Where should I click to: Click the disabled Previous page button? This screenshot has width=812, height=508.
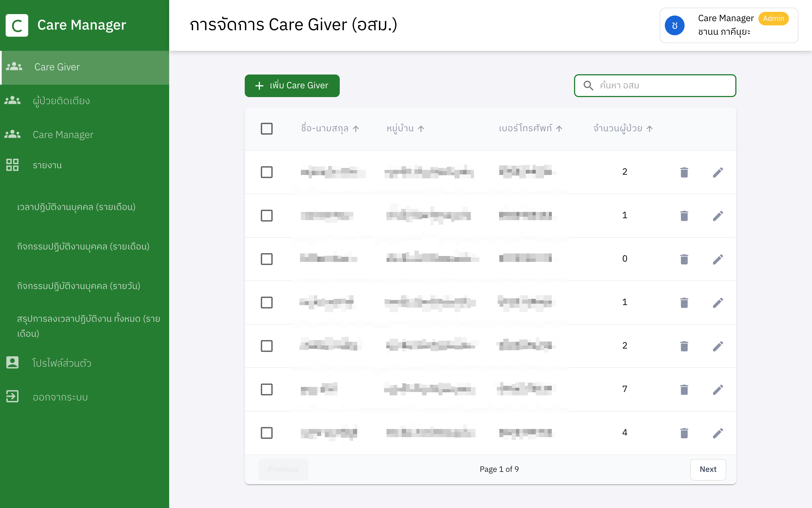[x=283, y=469]
